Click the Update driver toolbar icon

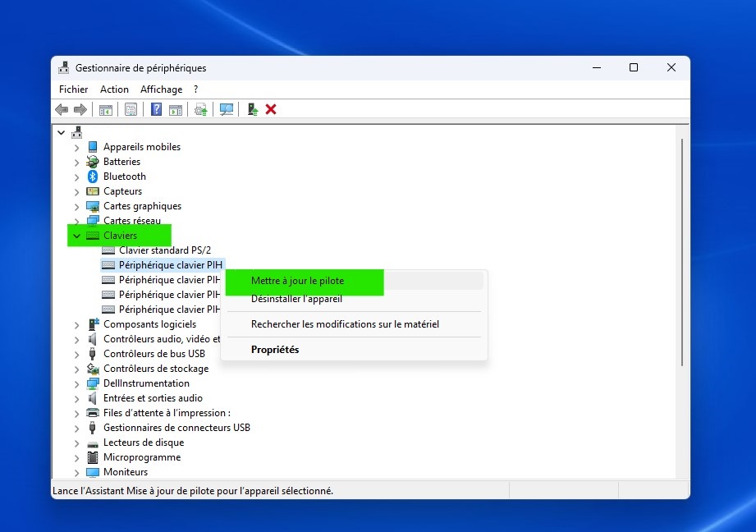pyautogui.click(x=201, y=109)
